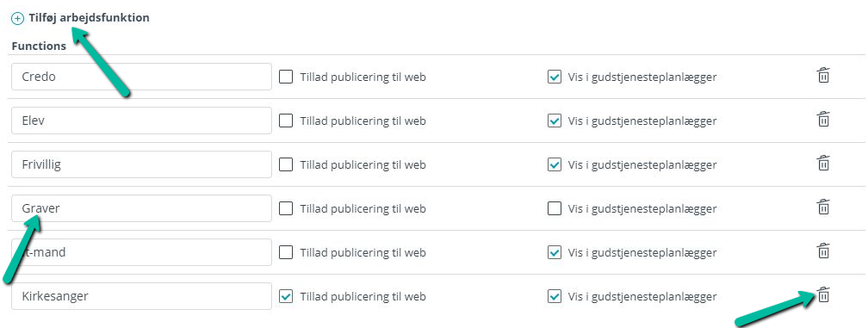The width and height of the screenshot is (868, 328).
Task: Click trash icon beside It-mand row
Action: click(x=823, y=251)
